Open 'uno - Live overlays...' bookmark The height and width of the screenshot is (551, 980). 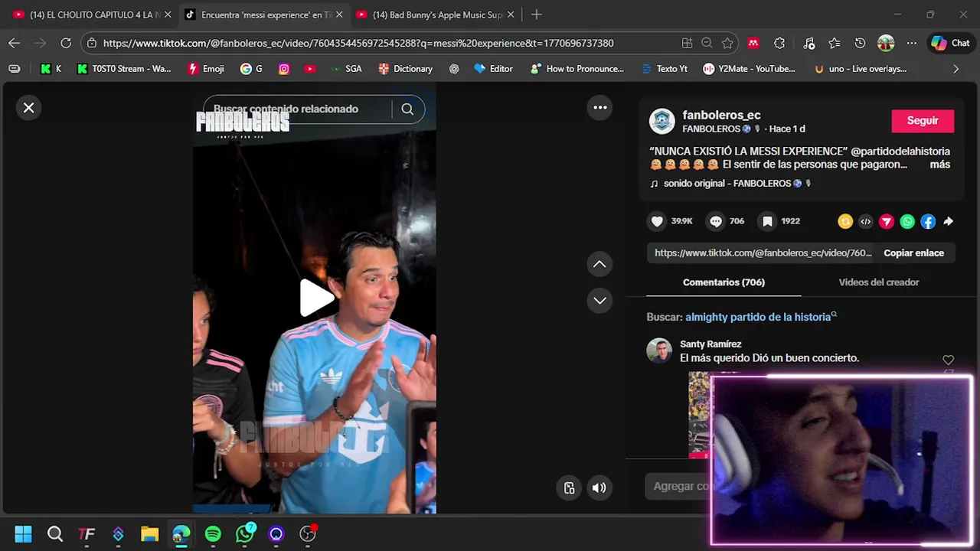point(861,69)
